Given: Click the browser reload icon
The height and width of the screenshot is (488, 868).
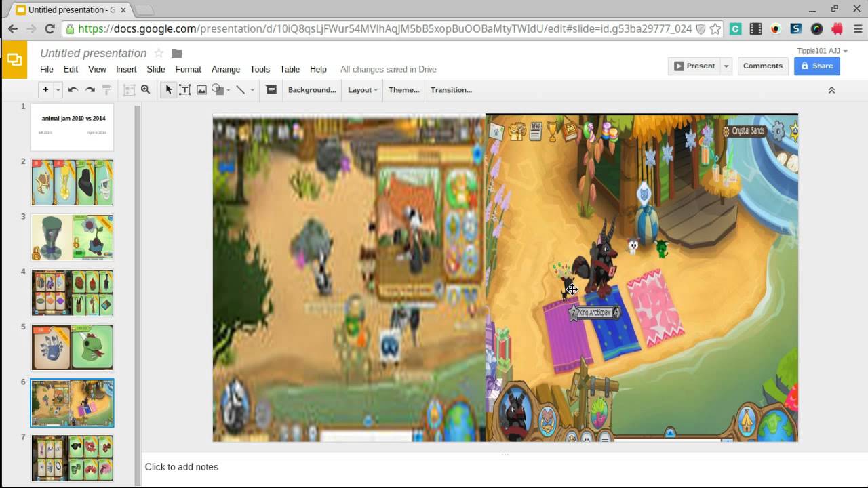Looking at the screenshot, I should 50,28.
